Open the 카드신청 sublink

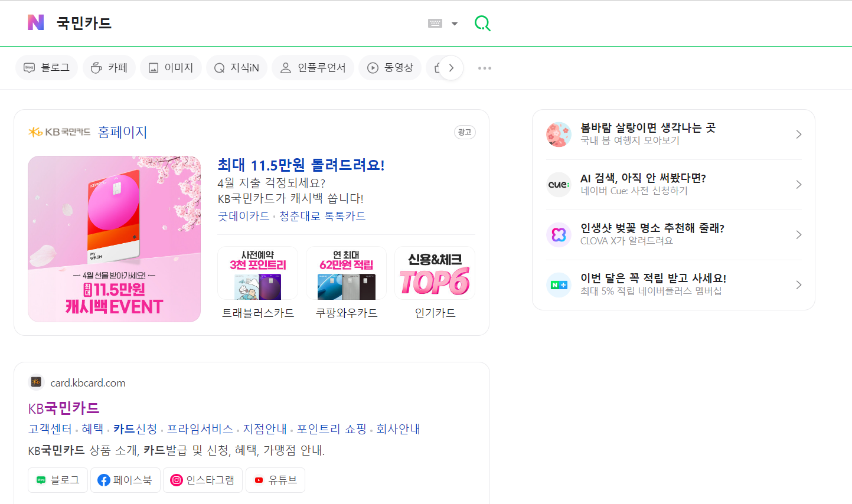click(x=135, y=429)
